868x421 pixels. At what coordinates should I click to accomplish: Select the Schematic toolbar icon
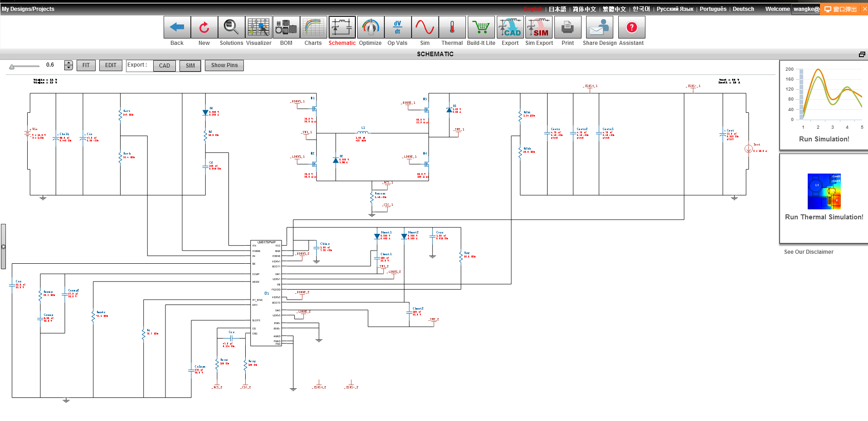coord(342,28)
